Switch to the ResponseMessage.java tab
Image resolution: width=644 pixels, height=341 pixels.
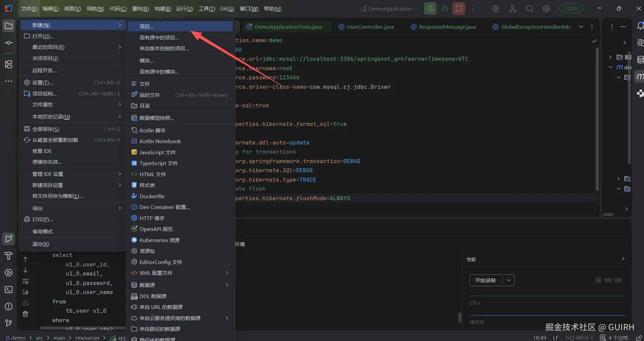pyautogui.click(x=444, y=27)
